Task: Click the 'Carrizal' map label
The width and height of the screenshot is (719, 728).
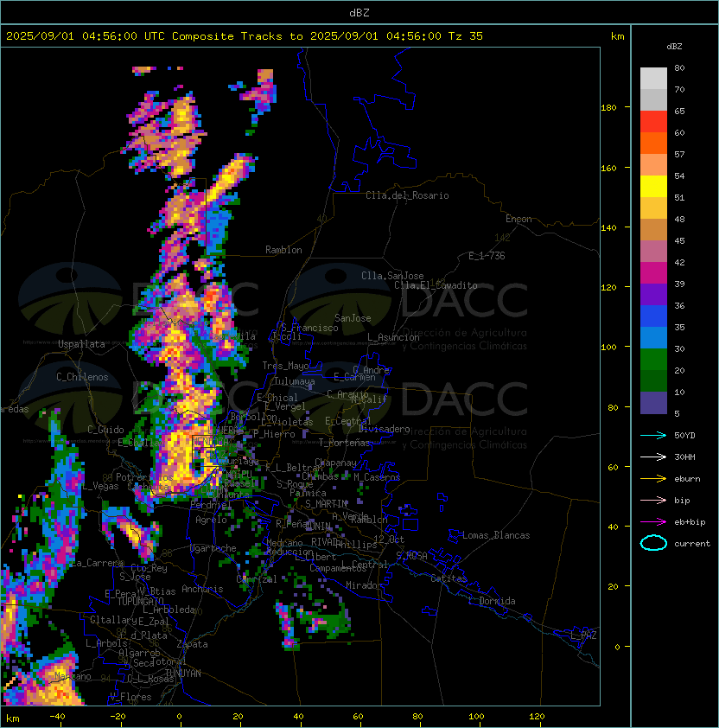Action: tap(257, 579)
